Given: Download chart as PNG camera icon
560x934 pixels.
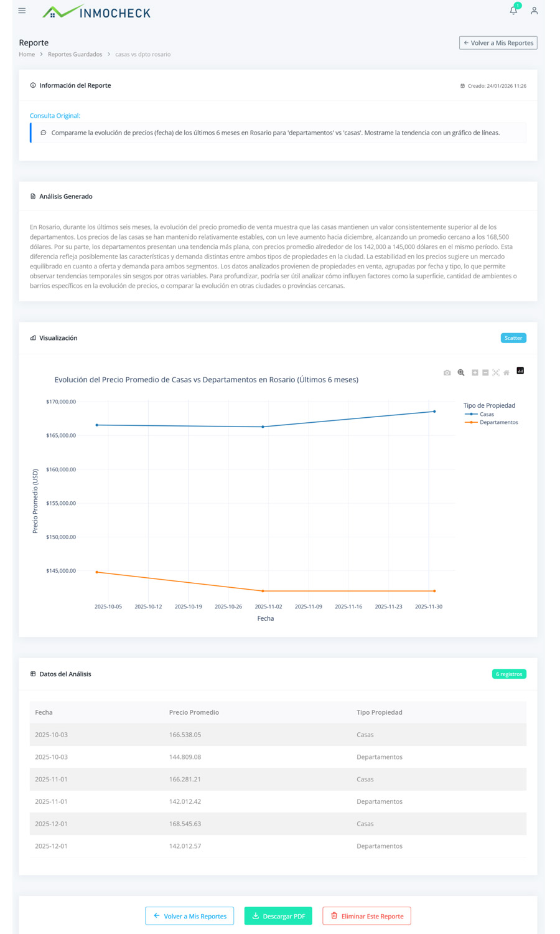Looking at the screenshot, I should click(x=447, y=372).
